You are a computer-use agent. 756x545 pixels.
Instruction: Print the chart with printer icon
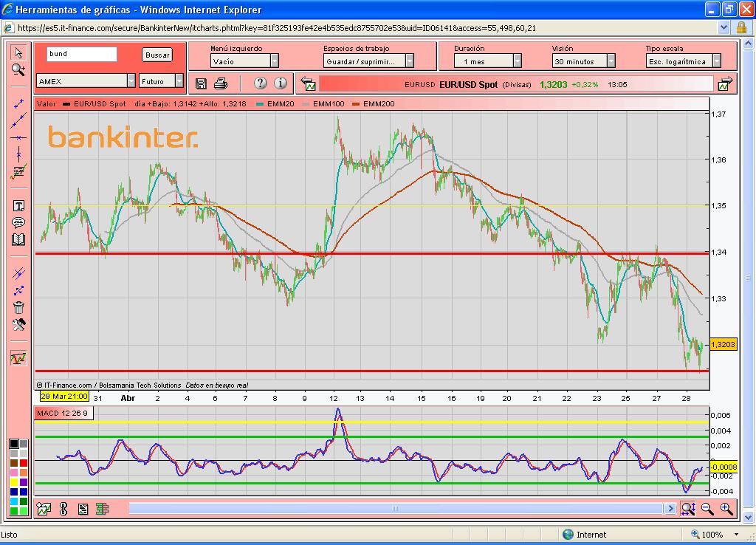pyautogui.click(x=221, y=83)
